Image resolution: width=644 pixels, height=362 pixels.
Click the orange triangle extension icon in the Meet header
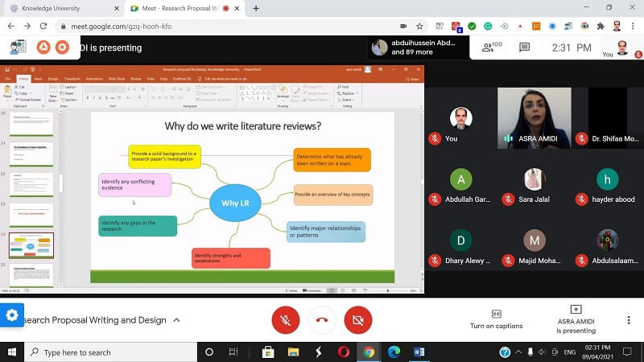click(43, 47)
